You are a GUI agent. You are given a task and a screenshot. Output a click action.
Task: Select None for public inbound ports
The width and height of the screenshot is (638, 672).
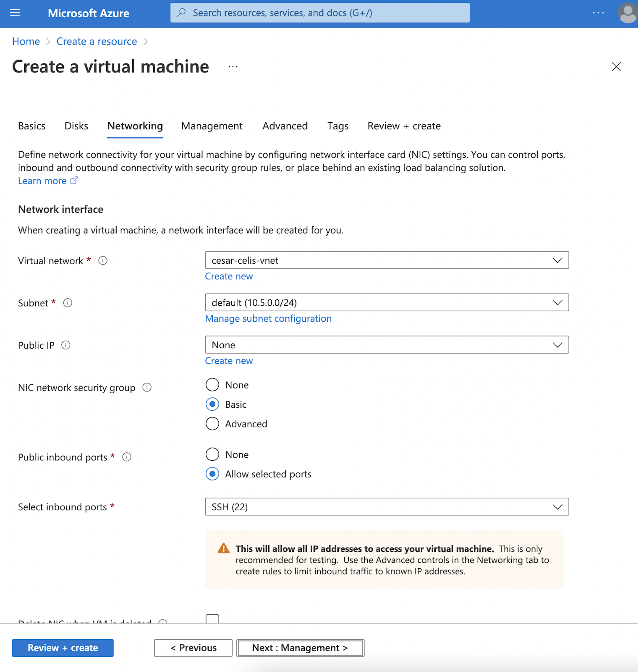pos(212,454)
